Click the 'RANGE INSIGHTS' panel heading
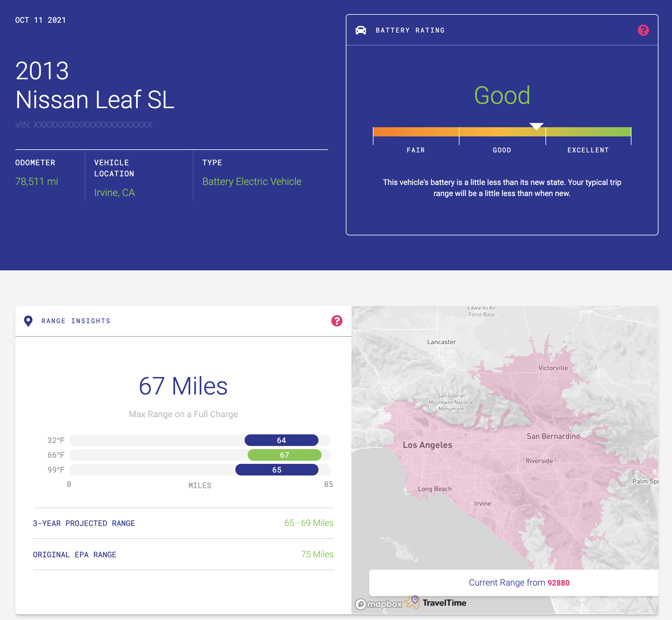This screenshot has height=620, width=672. [76, 321]
